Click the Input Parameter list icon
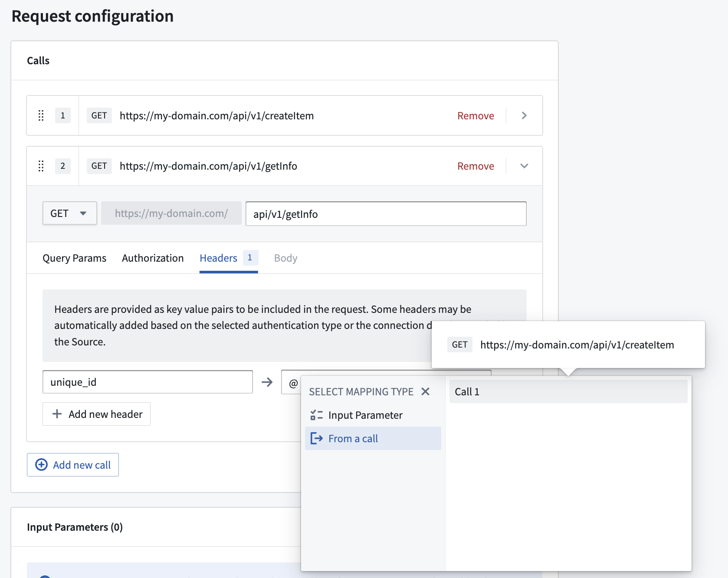 click(317, 415)
